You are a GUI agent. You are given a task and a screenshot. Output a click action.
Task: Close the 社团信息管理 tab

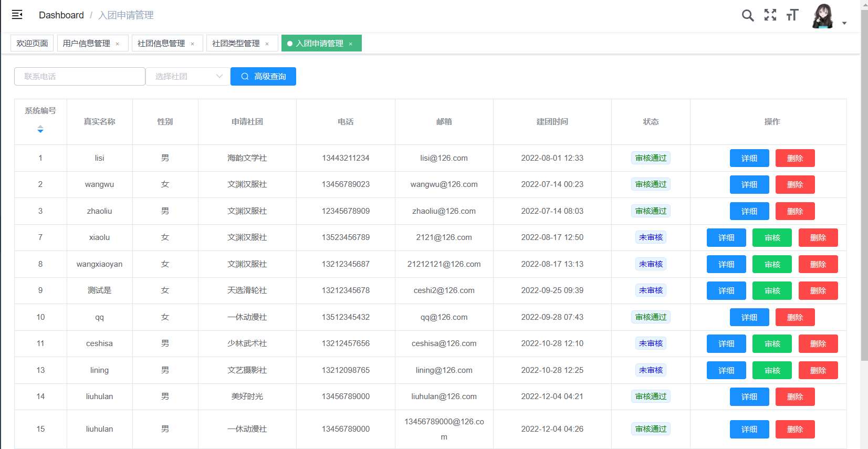[193, 44]
